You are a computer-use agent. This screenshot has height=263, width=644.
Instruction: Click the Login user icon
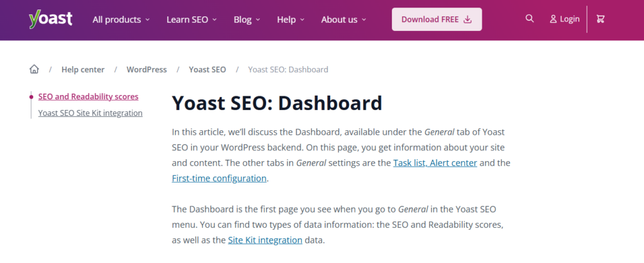click(x=553, y=20)
